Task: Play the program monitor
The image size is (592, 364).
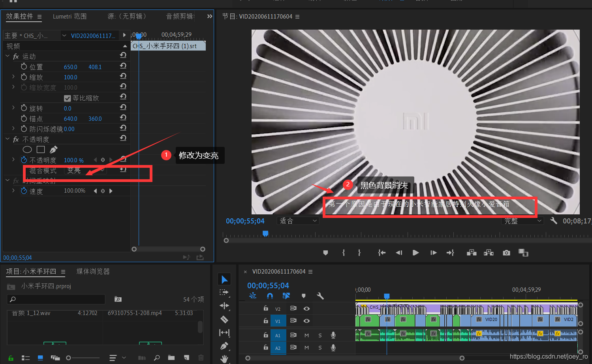Action: click(415, 253)
